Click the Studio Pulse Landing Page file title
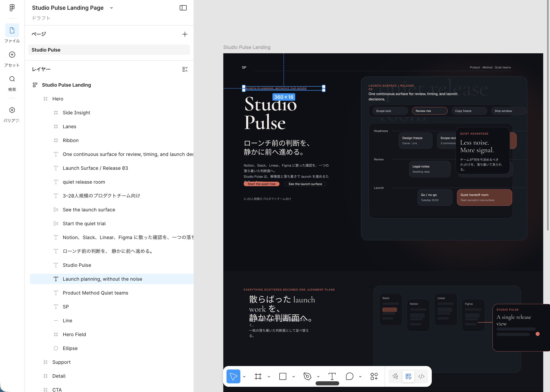This screenshot has height=392, width=550. (x=68, y=8)
